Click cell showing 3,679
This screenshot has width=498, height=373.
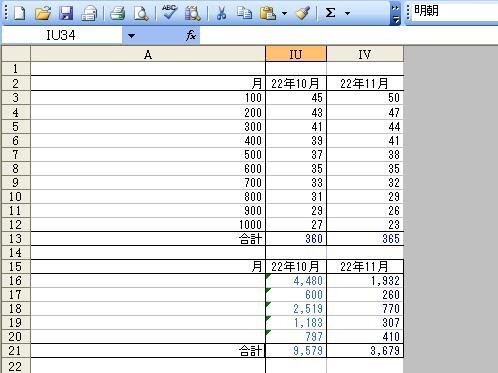[x=365, y=351]
